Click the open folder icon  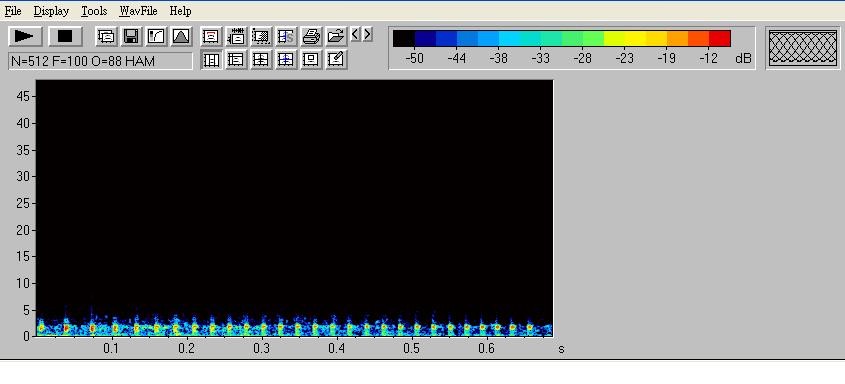(336, 36)
